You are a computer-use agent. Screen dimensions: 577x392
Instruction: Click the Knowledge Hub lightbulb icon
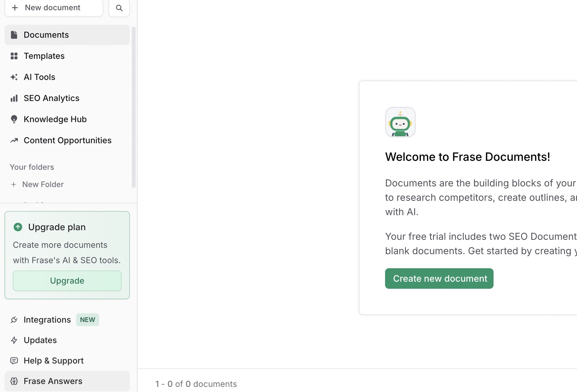point(14,119)
